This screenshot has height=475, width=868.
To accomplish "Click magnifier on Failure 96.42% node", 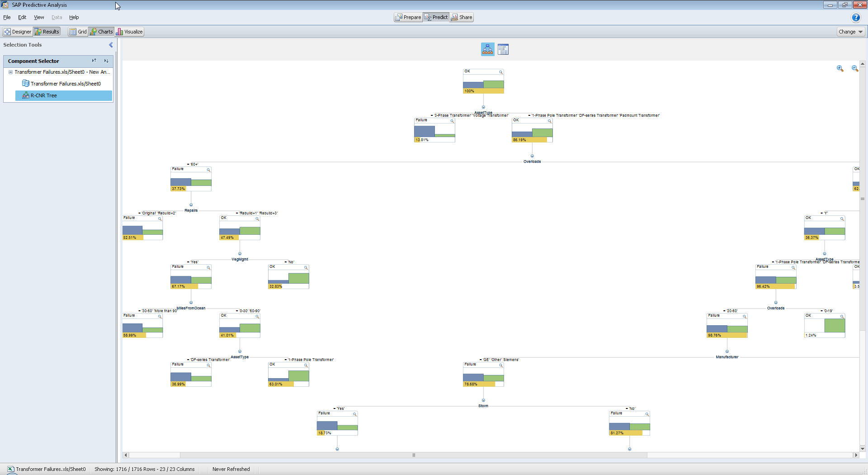I will pyautogui.click(x=793, y=267).
